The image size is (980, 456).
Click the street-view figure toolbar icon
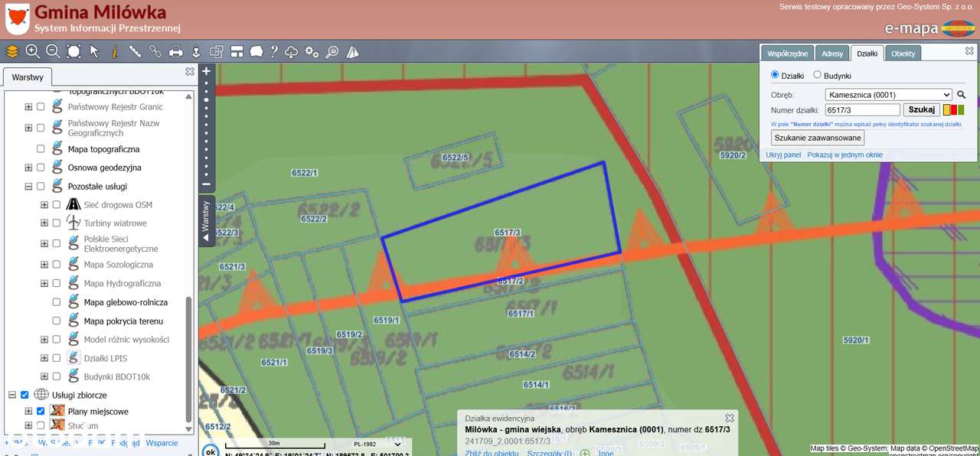click(x=196, y=51)
